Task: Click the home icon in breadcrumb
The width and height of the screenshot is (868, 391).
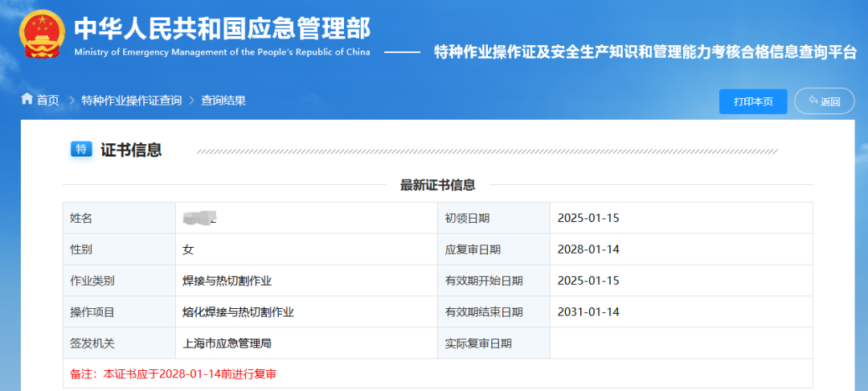Action: pyautogui.click(x=27, y=100)
